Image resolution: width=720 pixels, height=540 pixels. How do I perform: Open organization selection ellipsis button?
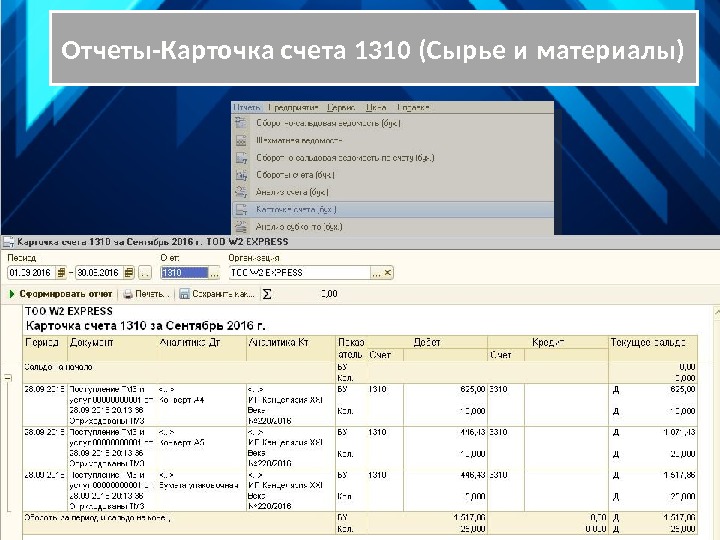(x=377, y=273)
